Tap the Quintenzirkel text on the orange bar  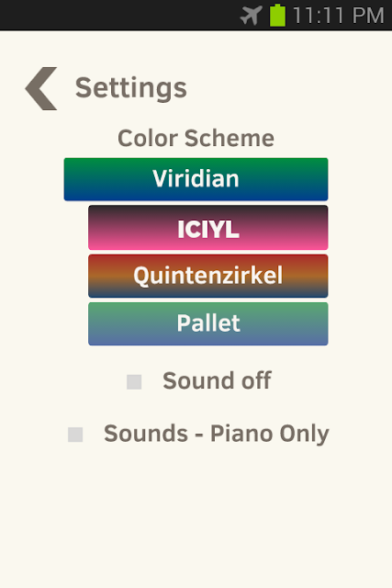pyautogui.click(x=208, y=276)
